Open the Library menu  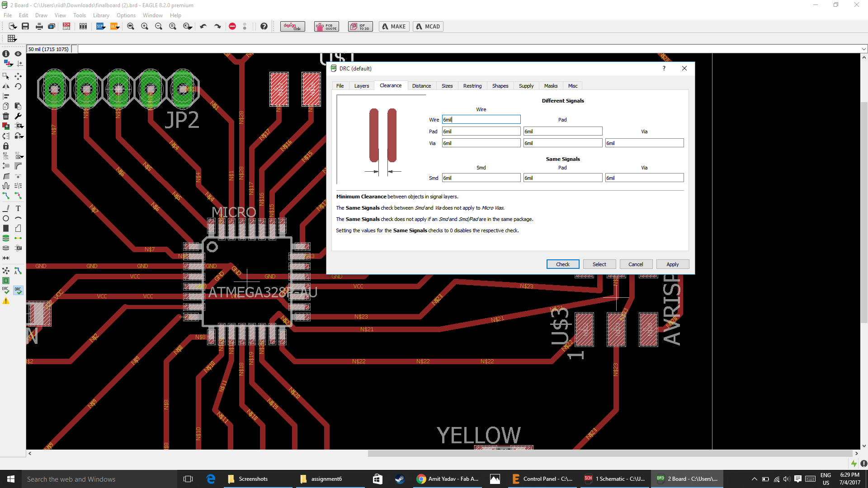tap(101, 15)
